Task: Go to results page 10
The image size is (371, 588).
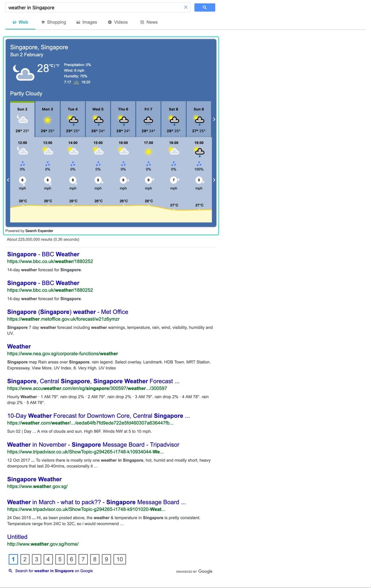Action: 120,559
